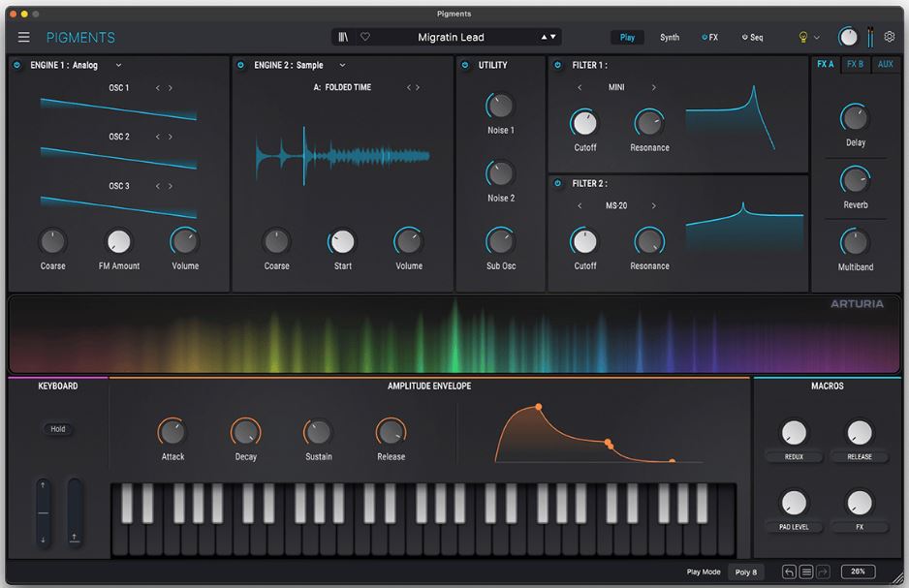Screen dimensions: 909x588
Task: Click the Engine 1 Coarse knob
Action: point(52,241)
